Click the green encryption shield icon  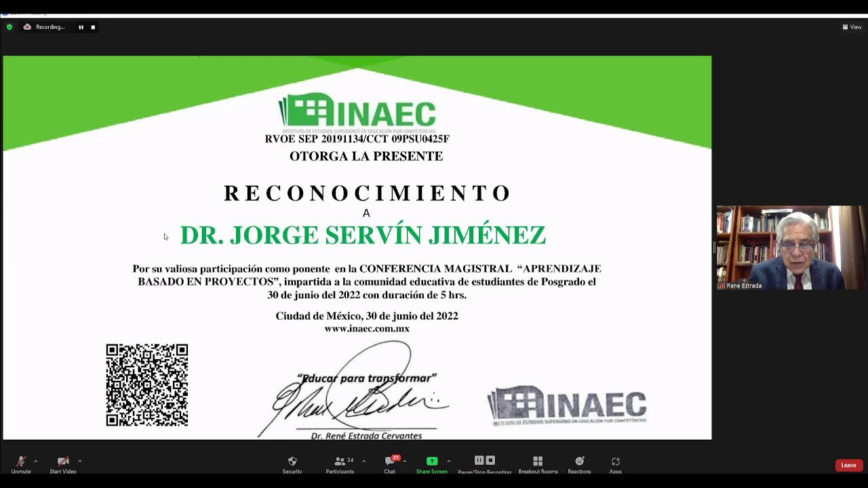tap(9, 27)
